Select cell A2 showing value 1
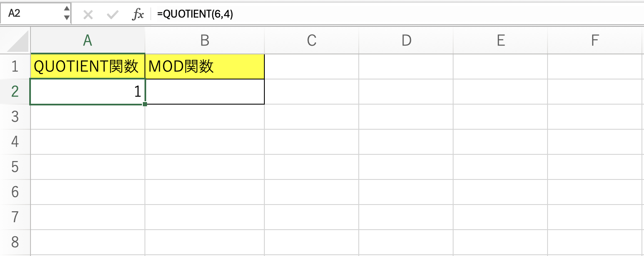The width and height of the screenshot is (644, 256). click(x=87, y=91)
